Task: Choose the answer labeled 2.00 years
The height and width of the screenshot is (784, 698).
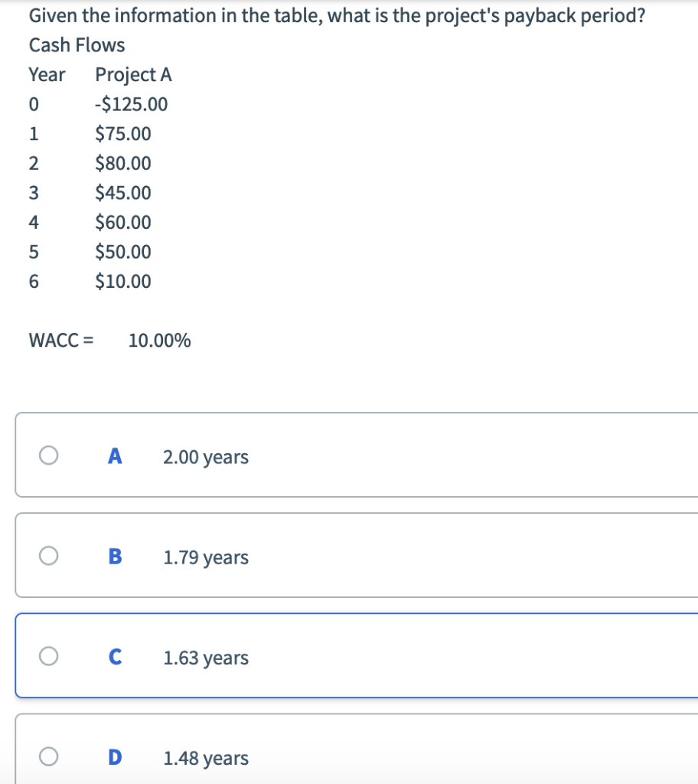Action: [205, 456]
